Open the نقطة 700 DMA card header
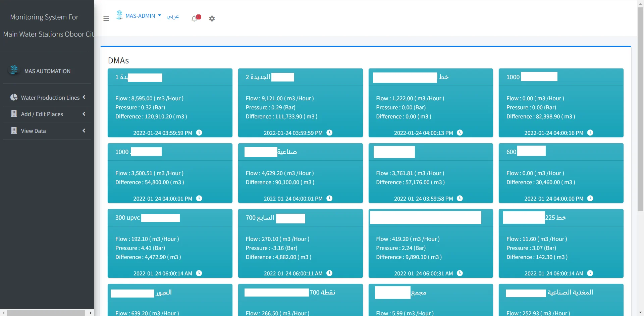 point(300,293)
